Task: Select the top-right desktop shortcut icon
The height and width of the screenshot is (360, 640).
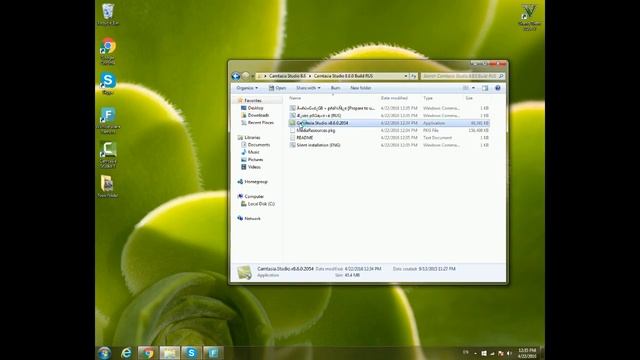Action: 529,17
